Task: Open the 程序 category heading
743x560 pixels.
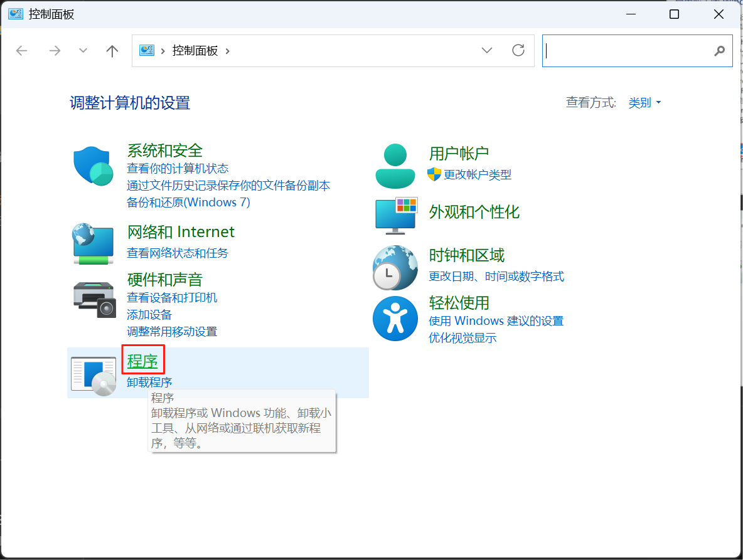Action: 142,361
